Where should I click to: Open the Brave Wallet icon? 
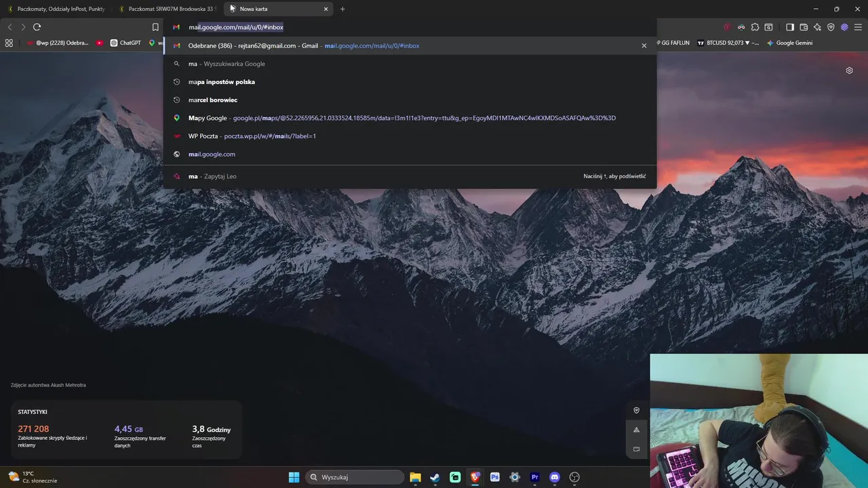pos(804,27)
